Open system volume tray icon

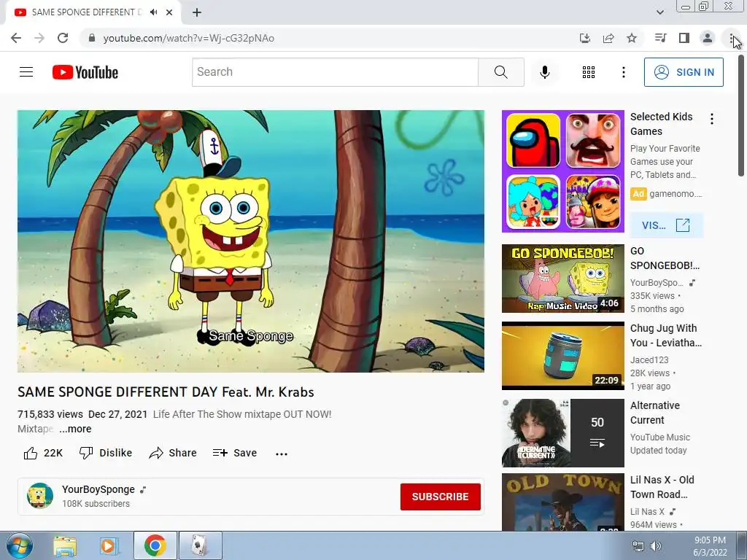656,546
